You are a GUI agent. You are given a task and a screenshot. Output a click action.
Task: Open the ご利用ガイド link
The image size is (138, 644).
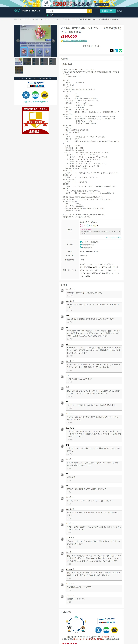point(53,15)
